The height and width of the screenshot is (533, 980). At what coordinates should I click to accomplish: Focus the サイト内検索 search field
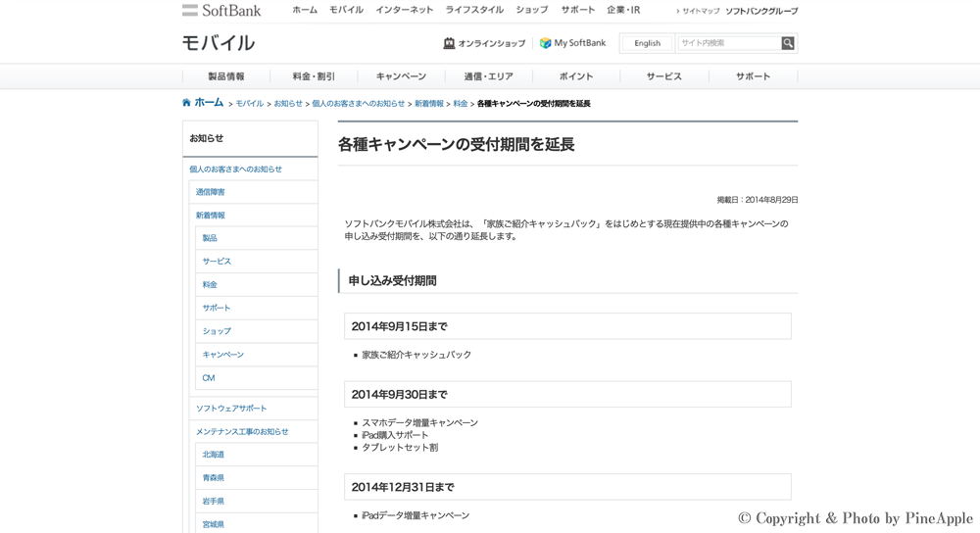point(728,43)
